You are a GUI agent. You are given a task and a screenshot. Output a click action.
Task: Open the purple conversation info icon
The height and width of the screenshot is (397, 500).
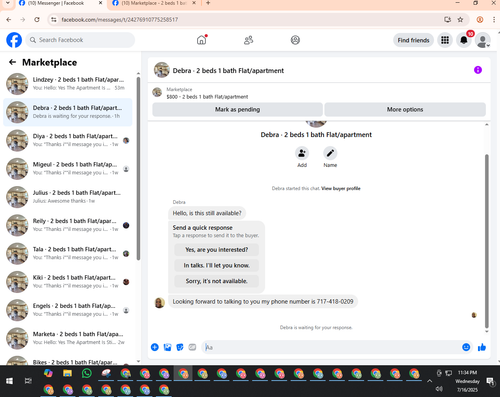point(478,70)
